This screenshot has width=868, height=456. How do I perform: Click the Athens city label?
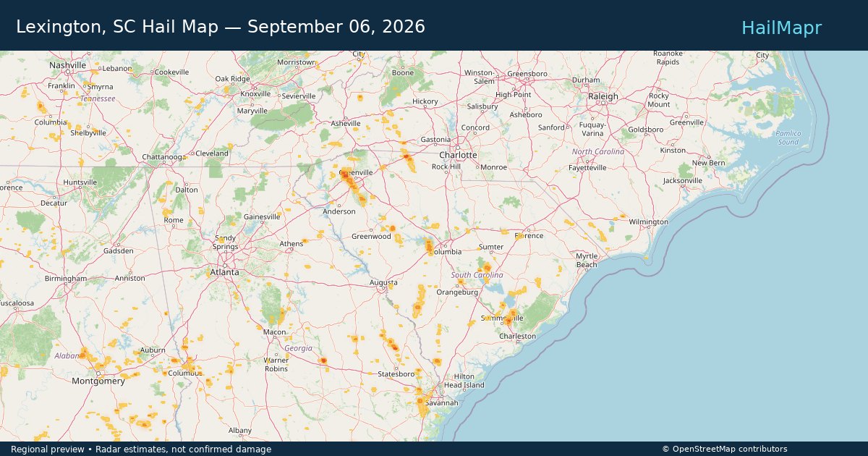(292, 244)
